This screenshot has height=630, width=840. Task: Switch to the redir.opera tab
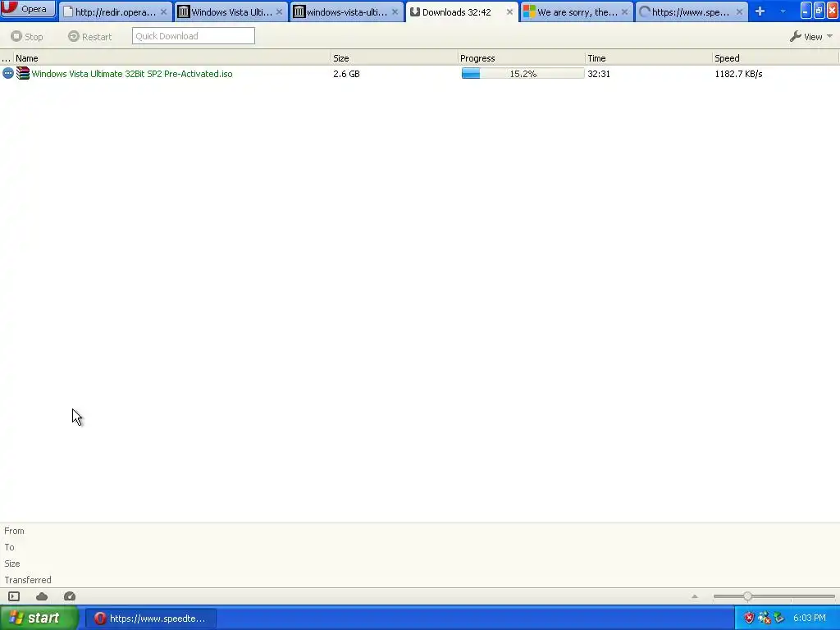click(115, 11)
